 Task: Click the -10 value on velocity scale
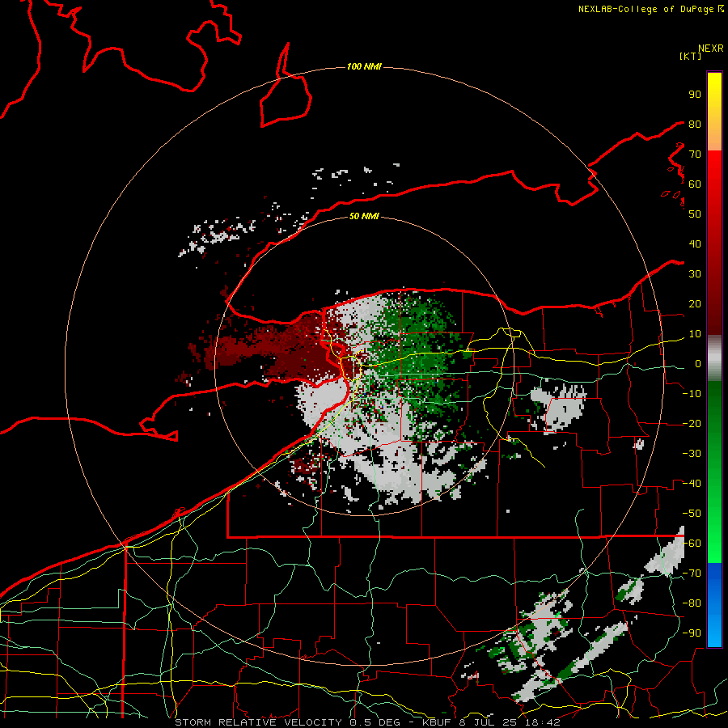pos(692,394)
